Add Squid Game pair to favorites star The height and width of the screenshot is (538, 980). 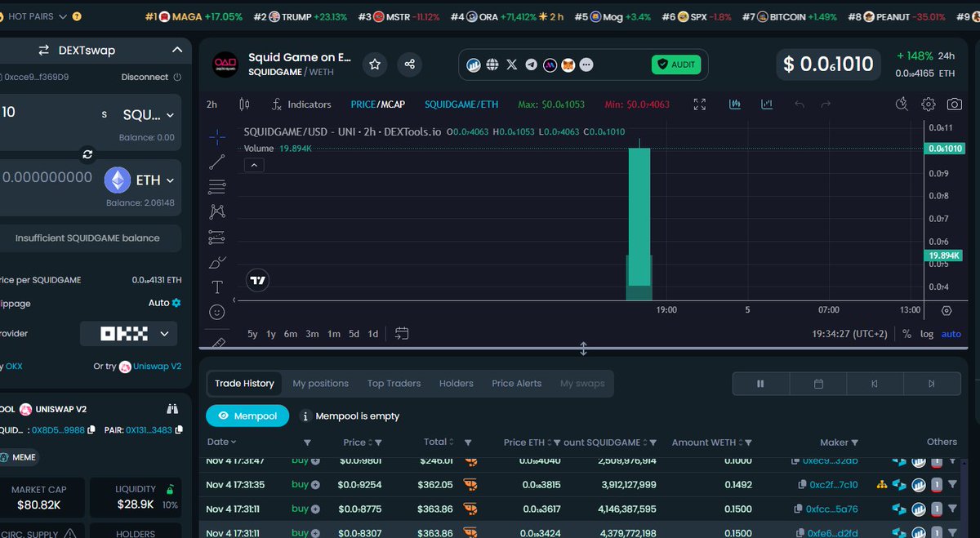pyautogui.click(x=375, y=64)
